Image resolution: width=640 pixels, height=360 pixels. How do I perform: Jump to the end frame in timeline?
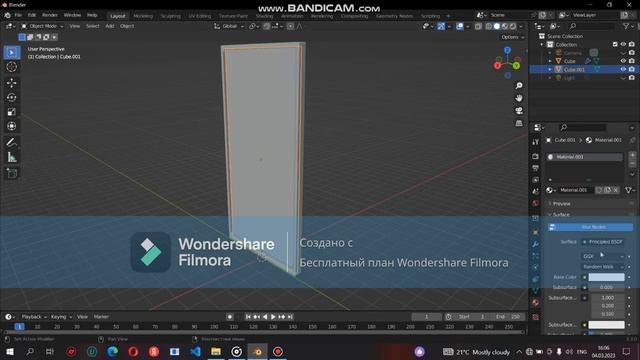coord(290,317)
